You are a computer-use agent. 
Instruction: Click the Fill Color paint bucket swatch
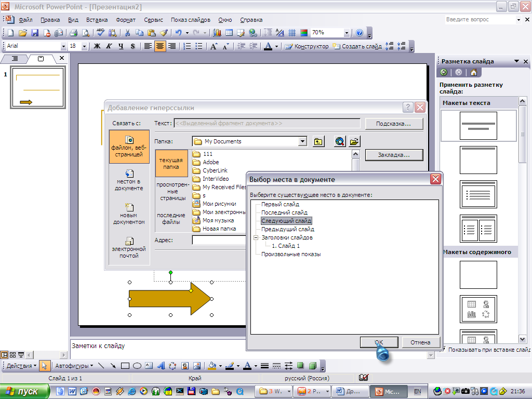pyautogui.click(x=212, y=366)
